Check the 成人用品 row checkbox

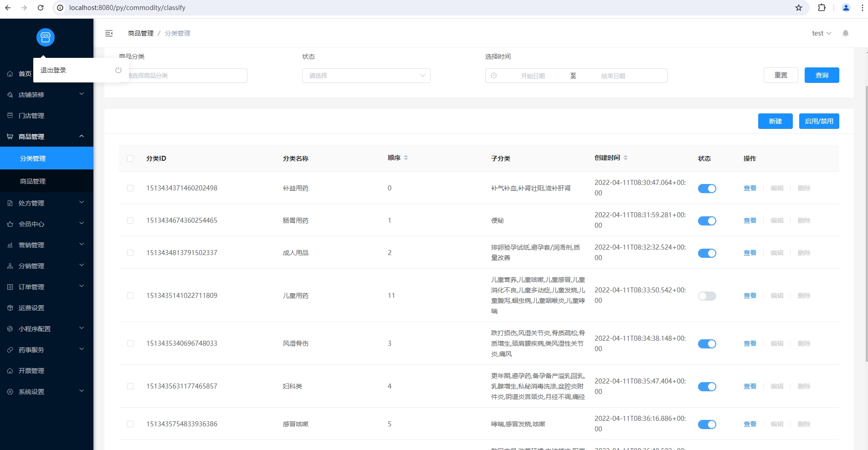(x=130, y=253)
